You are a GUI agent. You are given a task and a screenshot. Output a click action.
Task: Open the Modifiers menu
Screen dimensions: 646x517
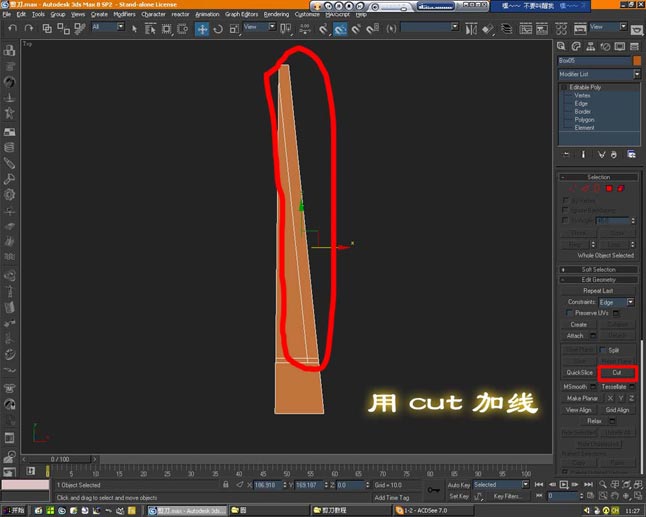click(124, 14)
